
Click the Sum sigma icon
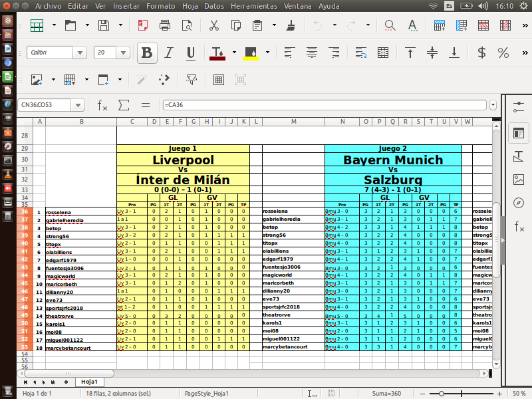pos(124,105)
